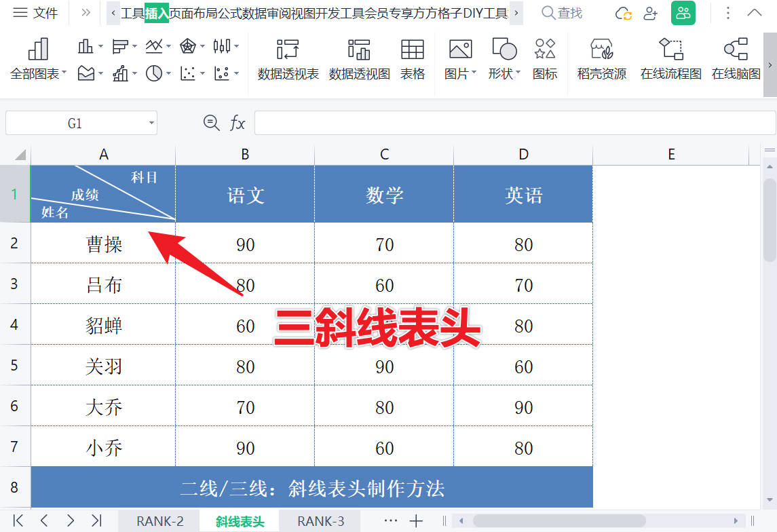
Task: Insert an 在线流程图 flowchart
Action: [671, 60]
